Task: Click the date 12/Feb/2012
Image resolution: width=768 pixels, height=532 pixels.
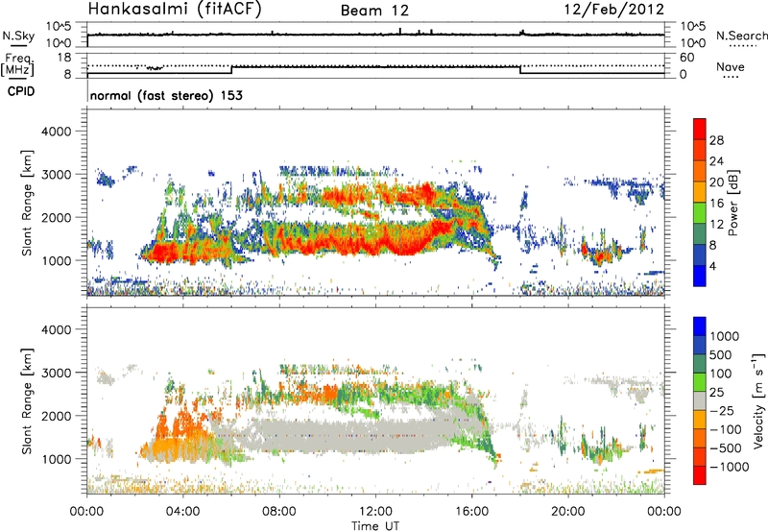Action: pos(614,9)
